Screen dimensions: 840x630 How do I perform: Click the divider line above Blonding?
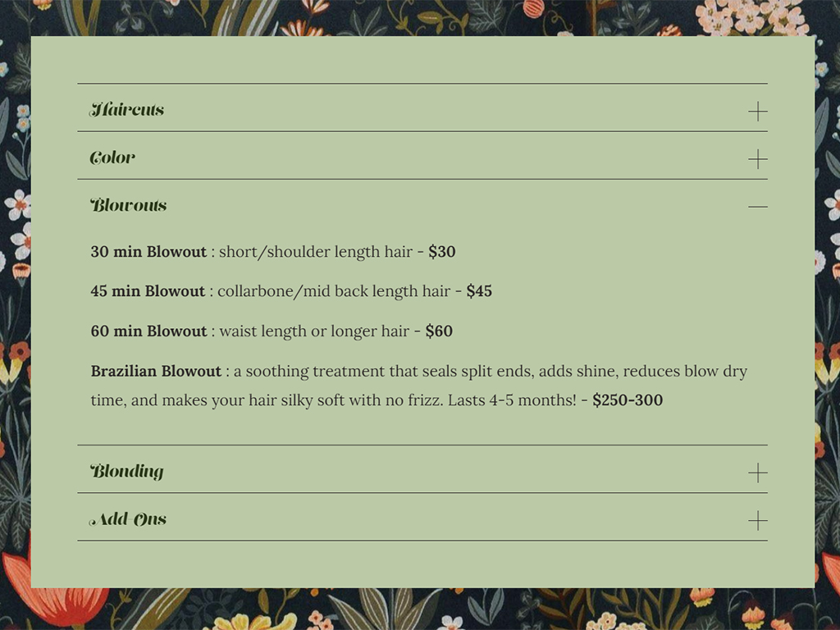click(x=420, y=444)
